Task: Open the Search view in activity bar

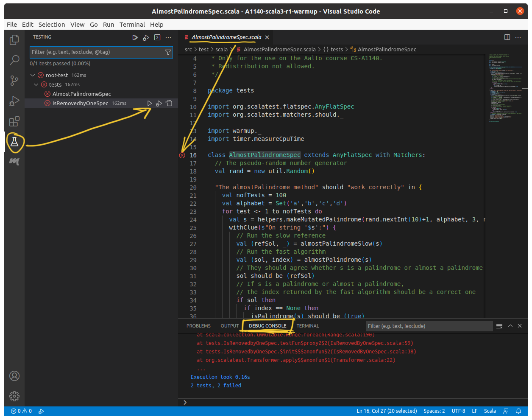Action: coord(14,60)
